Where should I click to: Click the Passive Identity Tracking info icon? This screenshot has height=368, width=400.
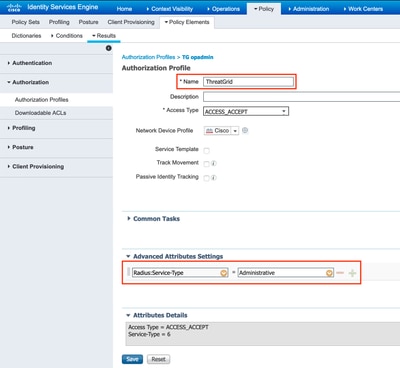pos(214,178)
